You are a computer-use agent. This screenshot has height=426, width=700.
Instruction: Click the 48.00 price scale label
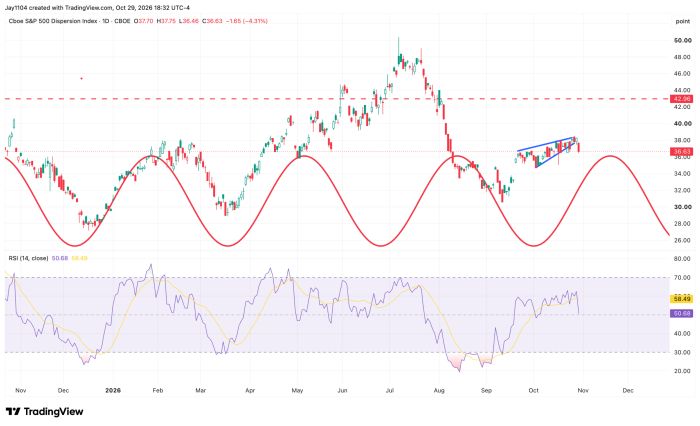(682, 57)
